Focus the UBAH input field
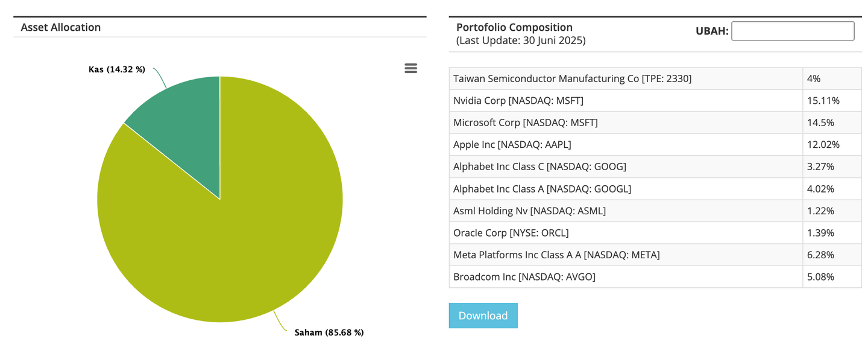This screenshot has width=868, height=350. pos(792,31)
